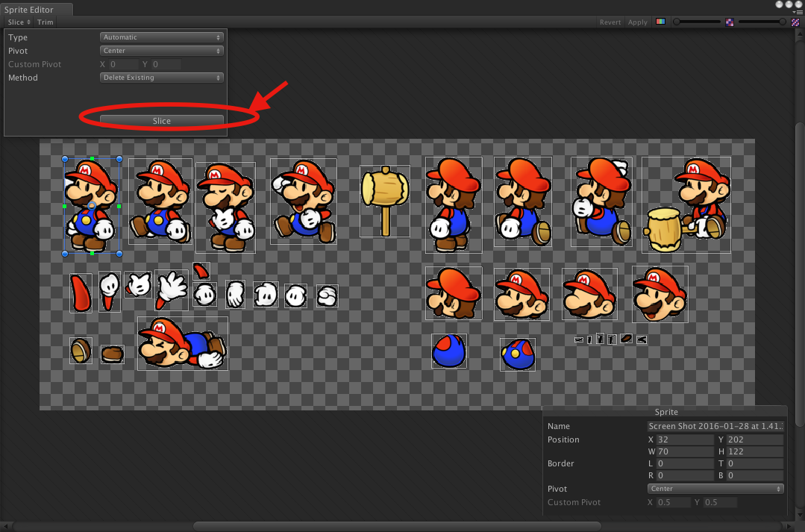Click the high-resolution mip level checker icon
This screenshot has width=805, height=532.
(795, 22)
